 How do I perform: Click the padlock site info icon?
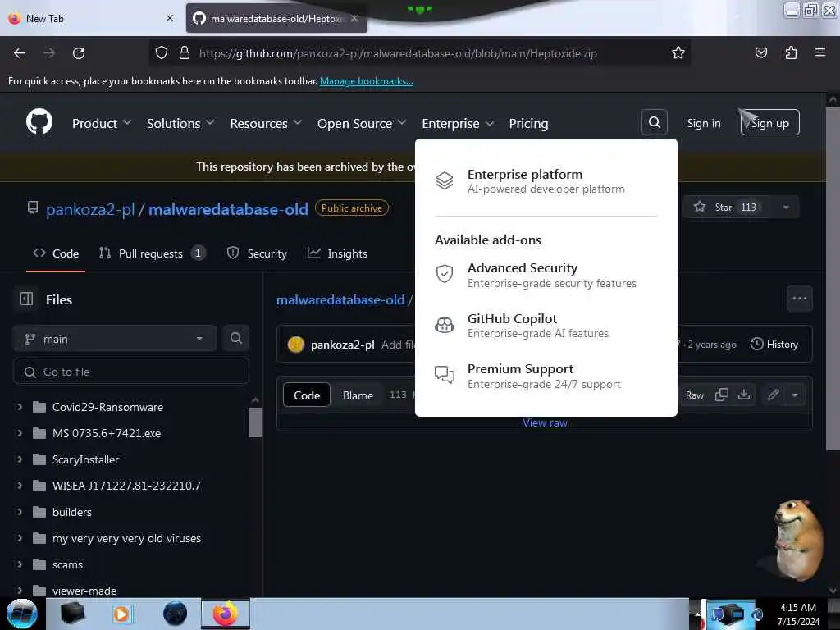click(x=185, y=52)
